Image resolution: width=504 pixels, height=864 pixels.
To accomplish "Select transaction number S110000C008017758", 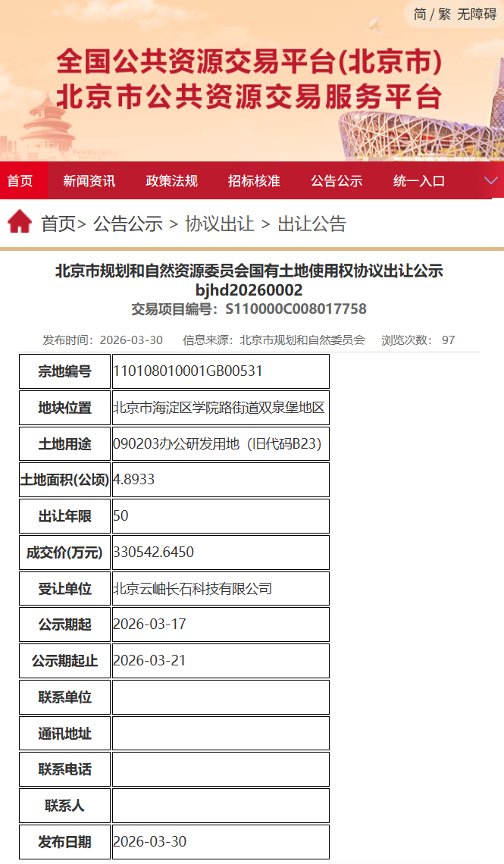I will pyautogui.click(x=296, y=309).
